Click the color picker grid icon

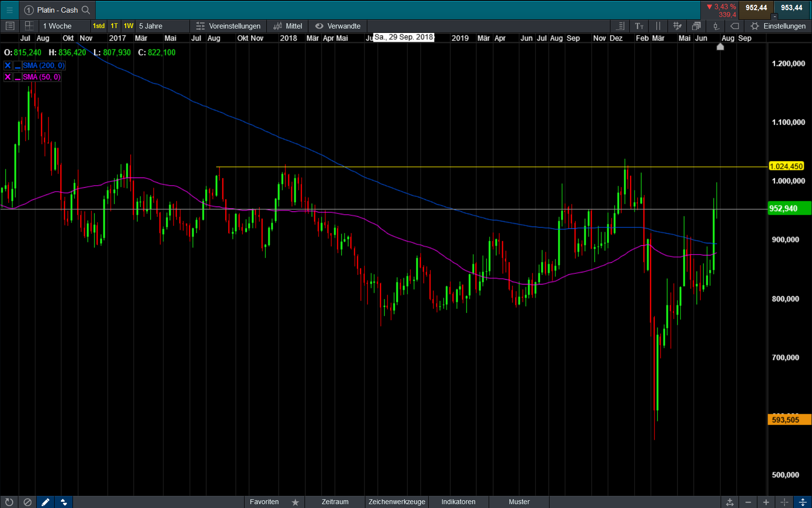[677, 26]
